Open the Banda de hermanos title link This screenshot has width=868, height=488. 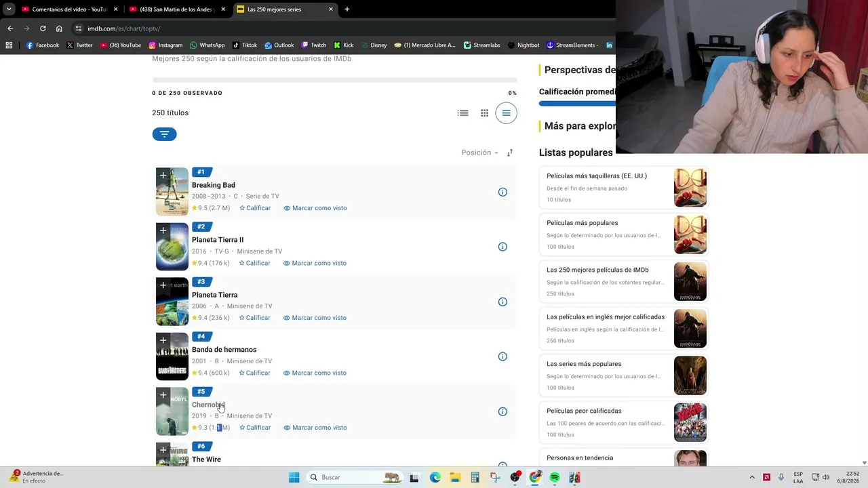coord(224,350)
